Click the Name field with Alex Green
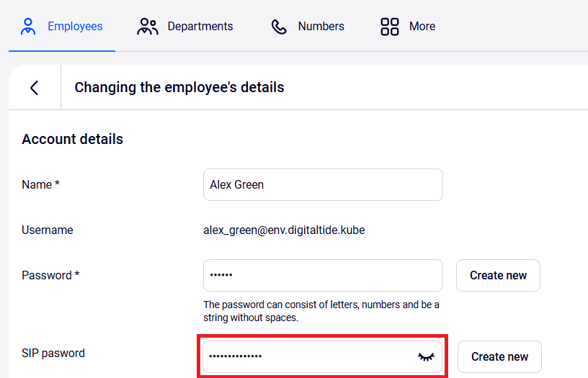This screenshot has height=378, width=588. tap(323, 185)
